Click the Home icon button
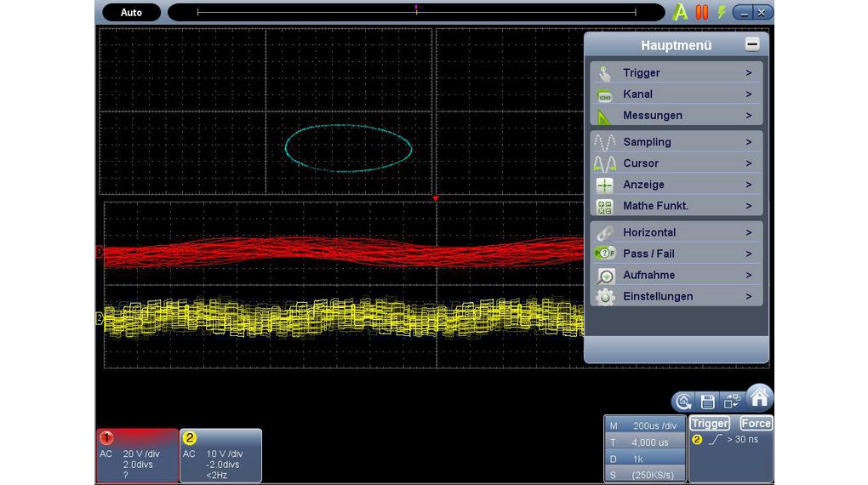 tap(759, 397)
